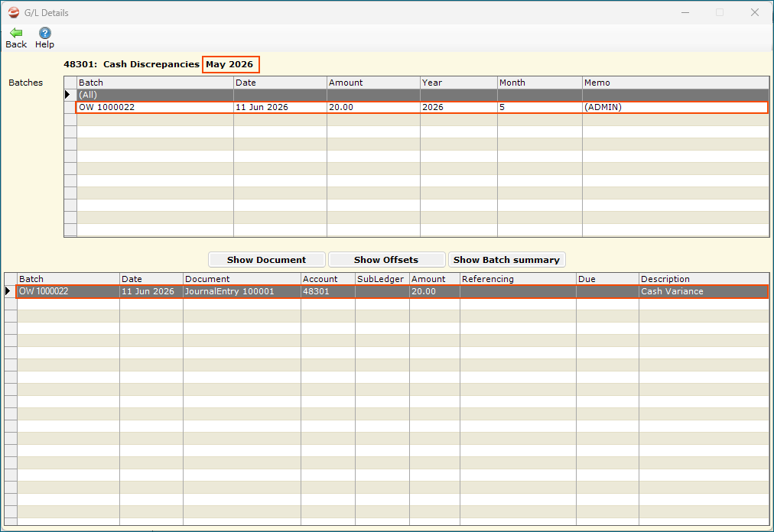Click the JournalEntry 100001 document cell

[242, 291]
